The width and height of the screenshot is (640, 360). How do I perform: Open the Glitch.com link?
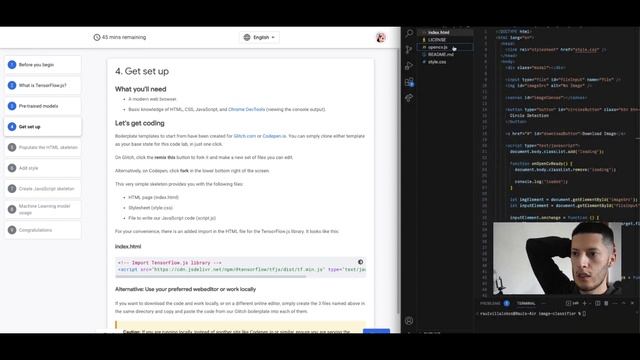pyautogui.click(x=244, y=136)
